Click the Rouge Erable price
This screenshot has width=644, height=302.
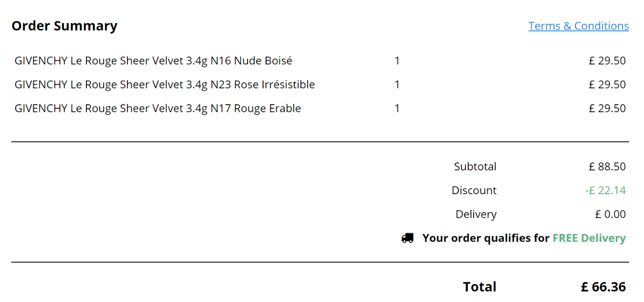pos(607,108)
